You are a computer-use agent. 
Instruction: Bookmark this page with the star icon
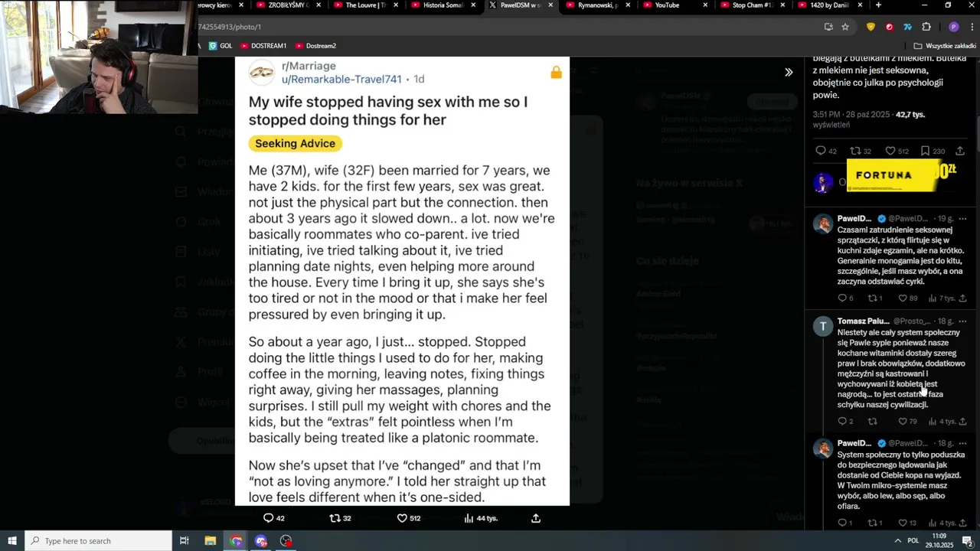click(845, 27)
